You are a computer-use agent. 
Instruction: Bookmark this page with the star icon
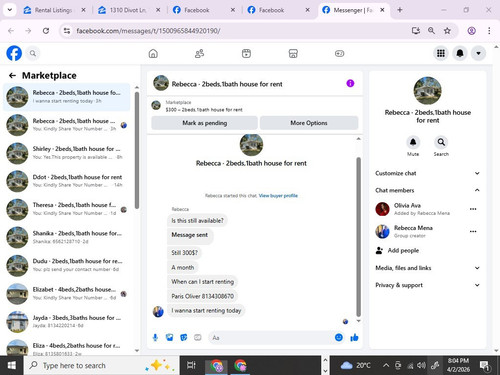447,31
